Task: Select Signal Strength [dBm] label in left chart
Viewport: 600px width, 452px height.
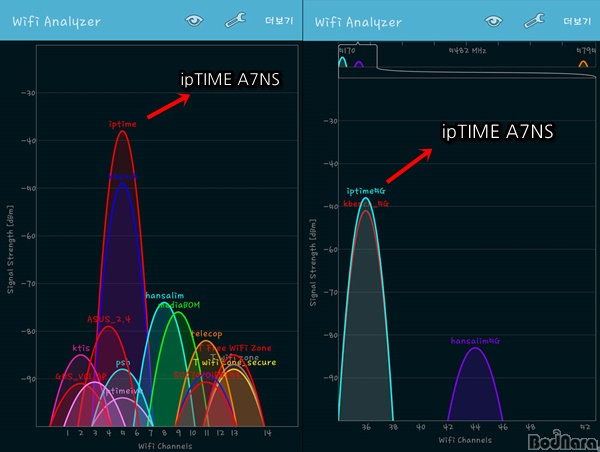Action: pos(10,250)
